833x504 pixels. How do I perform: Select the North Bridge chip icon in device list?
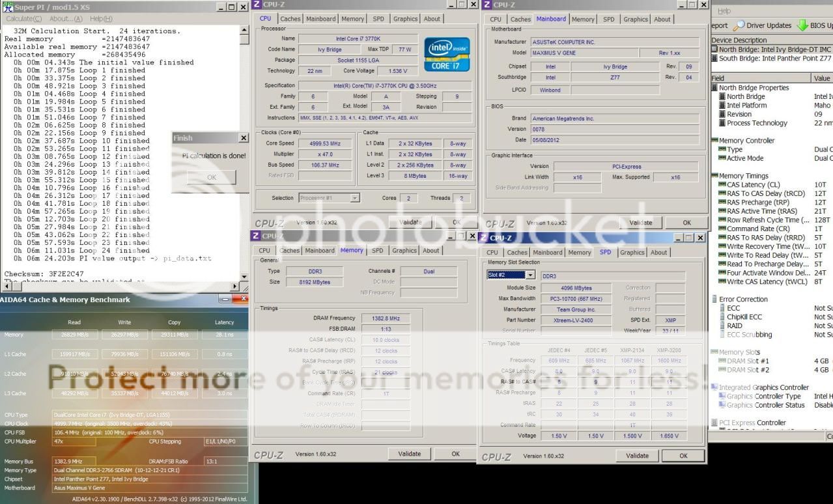point(714,49)
